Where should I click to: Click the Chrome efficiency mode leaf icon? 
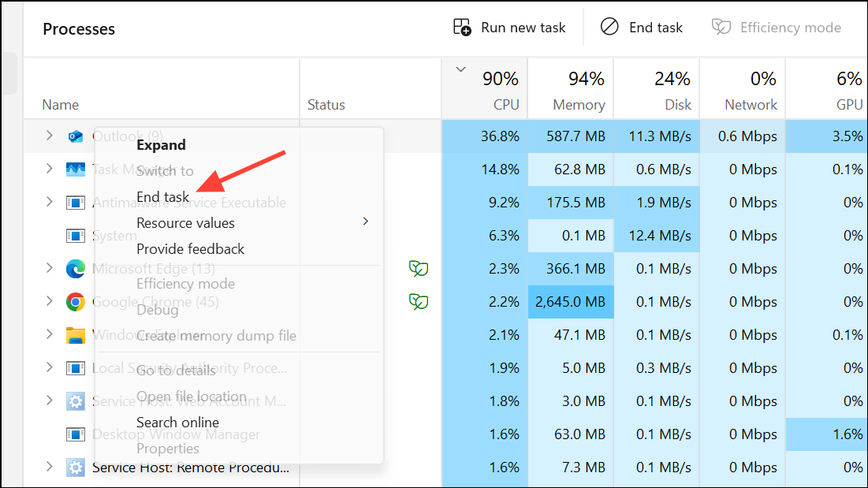point(418,302)
